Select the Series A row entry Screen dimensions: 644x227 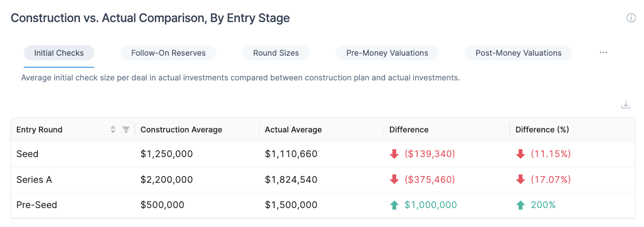pos(34,180)
